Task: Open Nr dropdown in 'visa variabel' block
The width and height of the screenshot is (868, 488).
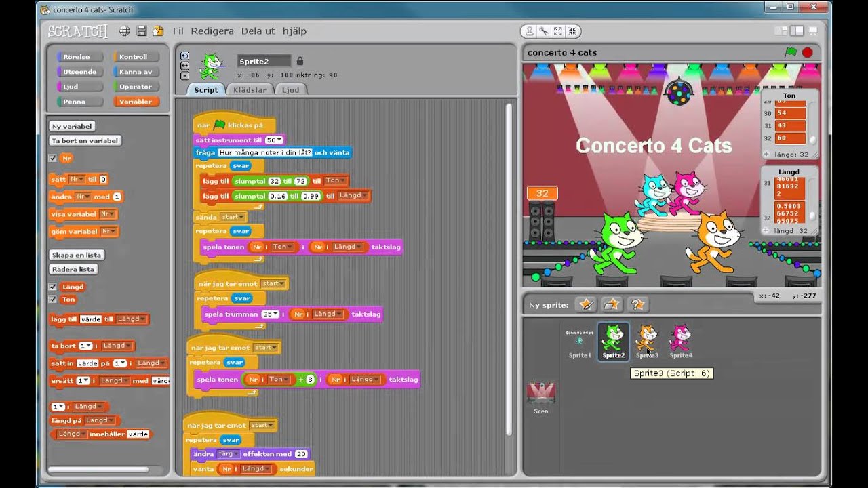Action: 107,214
